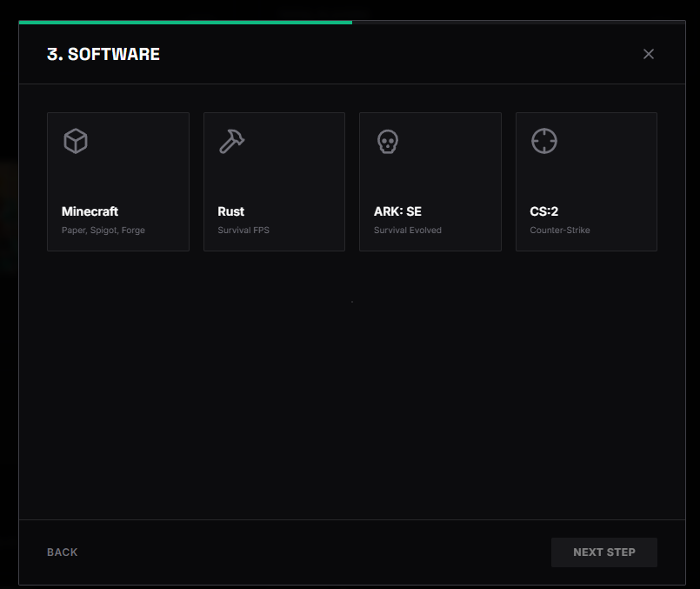Click the "Counter-Strike" label under CS:2
This screenshot has width=700, height=589.
pyautogui.click(x=559, y=230)
